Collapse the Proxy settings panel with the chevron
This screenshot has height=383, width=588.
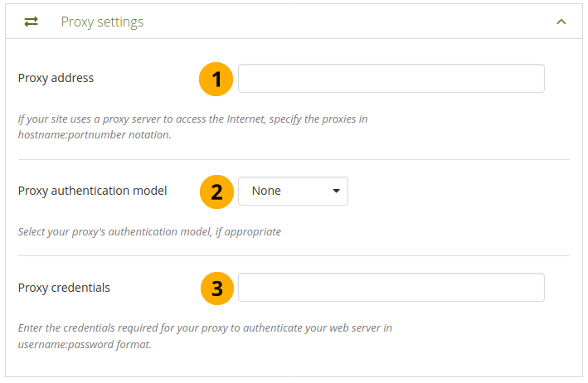point(561,22)
